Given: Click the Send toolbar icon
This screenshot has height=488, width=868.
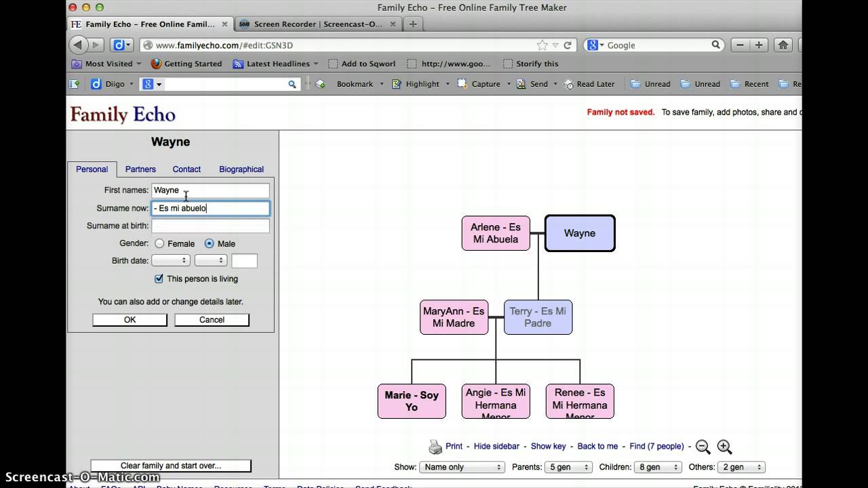Looking at the screenshot, I should coord(521,84).
